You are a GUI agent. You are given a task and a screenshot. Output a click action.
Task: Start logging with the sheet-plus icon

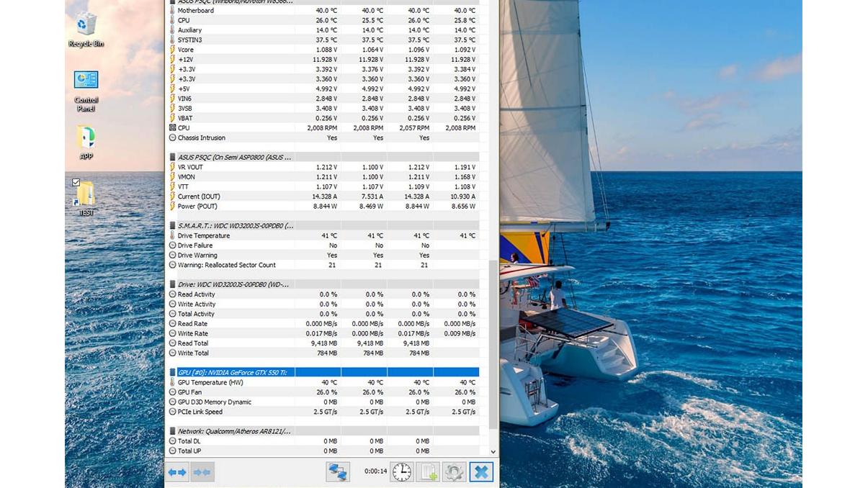click(428, 472)
